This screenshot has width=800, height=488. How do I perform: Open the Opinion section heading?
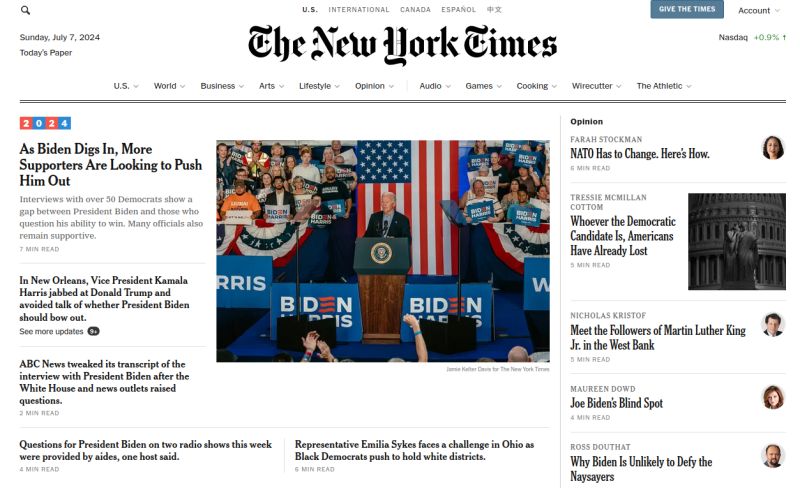(x=586, y=121)
